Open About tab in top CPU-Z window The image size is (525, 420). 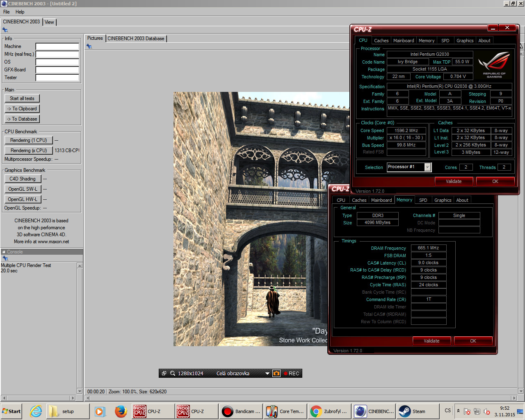484,41
